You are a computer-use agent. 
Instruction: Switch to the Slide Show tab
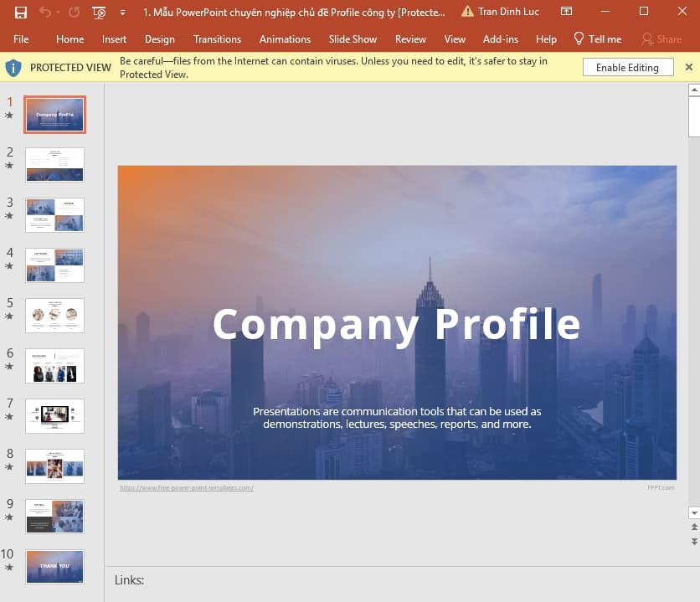coord(353,39)
